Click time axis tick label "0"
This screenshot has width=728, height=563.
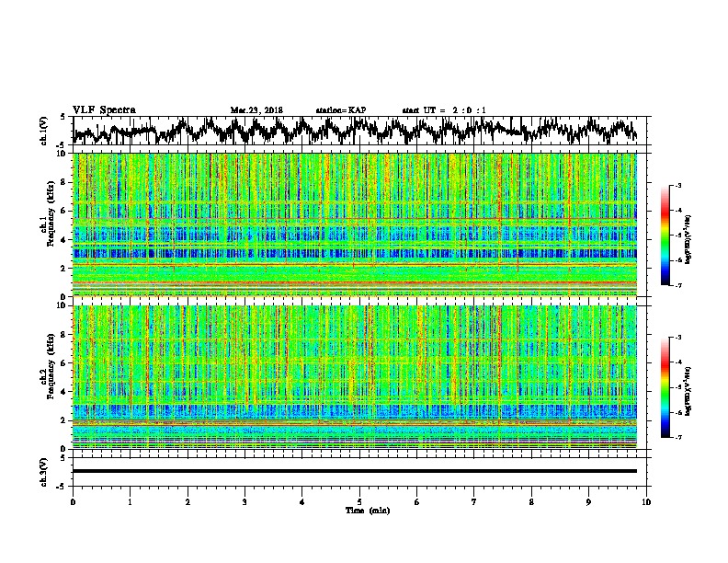[x=73, y=502]
